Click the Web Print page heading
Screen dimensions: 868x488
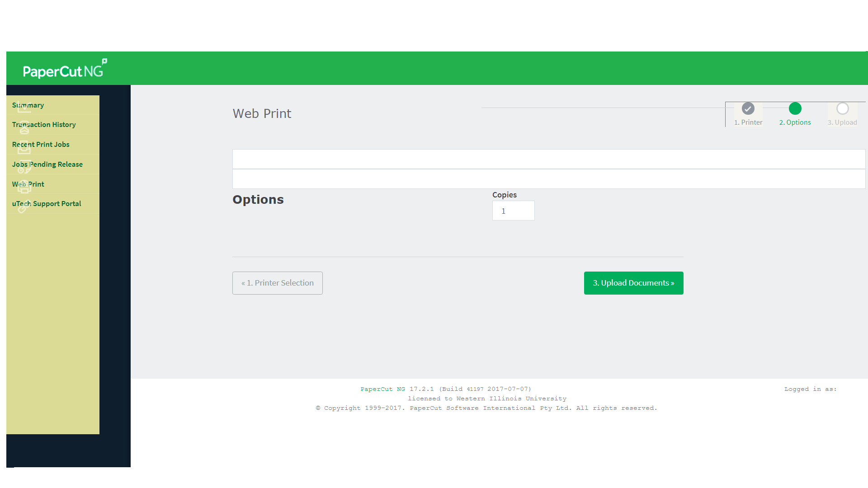coord(262,113)
